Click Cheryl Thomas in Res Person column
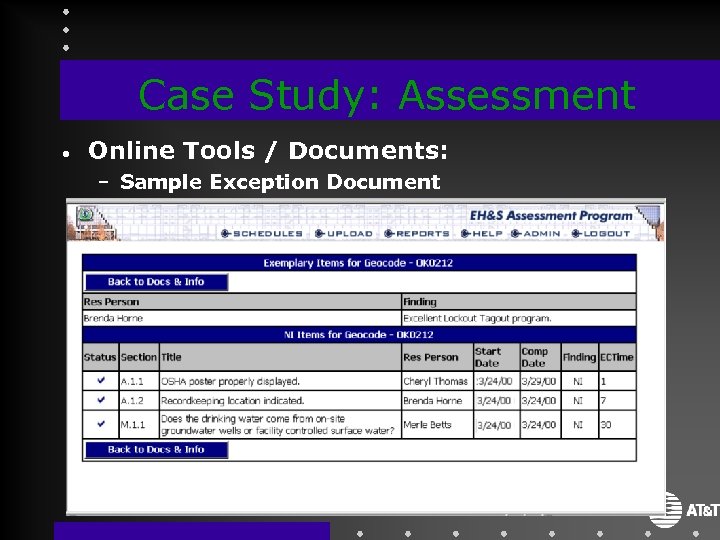Screen dimensions: 720x540 pyautogui.click(x=435, y=381)
